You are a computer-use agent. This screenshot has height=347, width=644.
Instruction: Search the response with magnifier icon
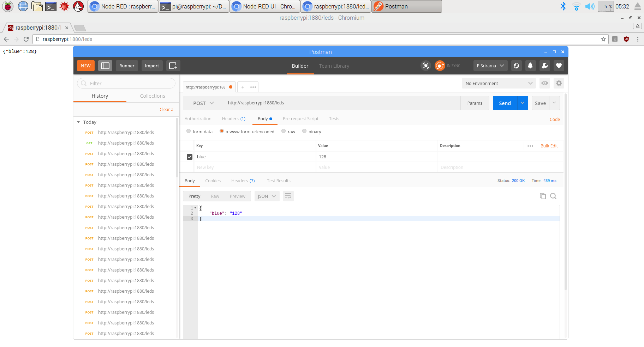553,196
